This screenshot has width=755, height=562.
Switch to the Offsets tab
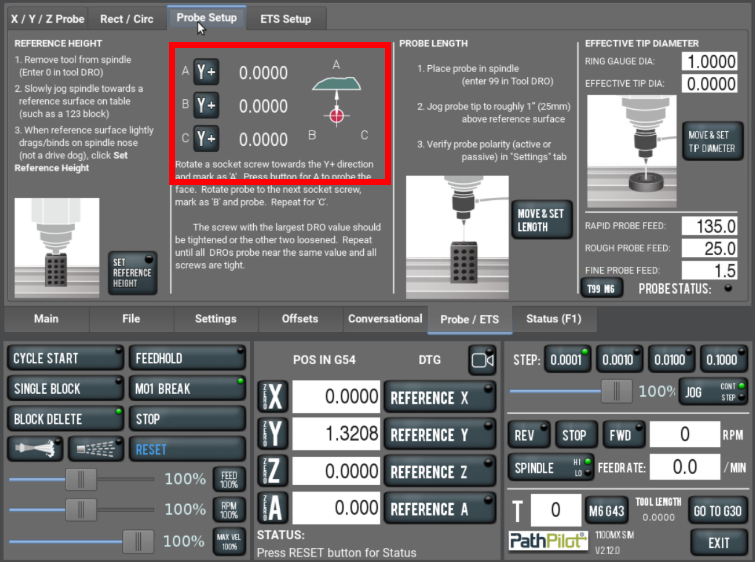click(299, 319)
